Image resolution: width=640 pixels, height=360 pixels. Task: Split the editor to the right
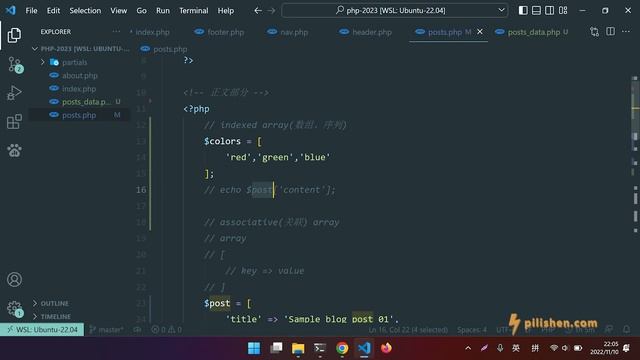click(x=610, y=31)
